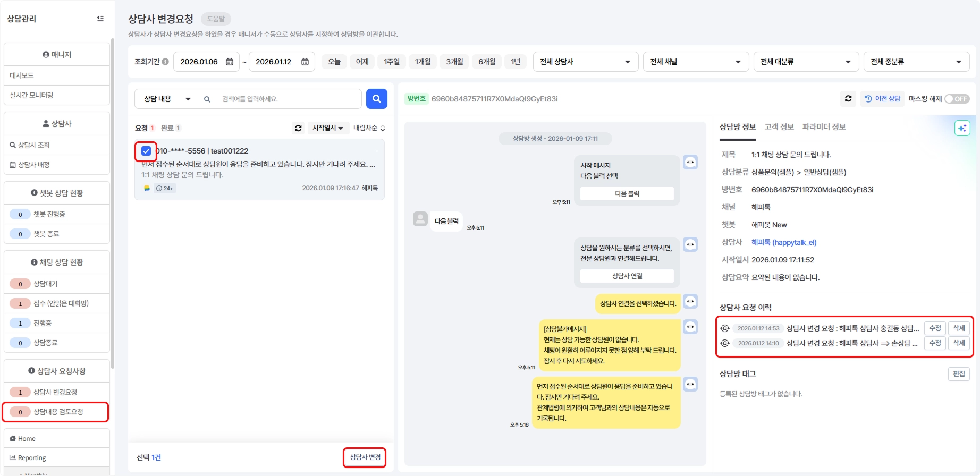Click the bot avatar beside 상담불가메시지
980x476 pixels.
tap(690, 327)
